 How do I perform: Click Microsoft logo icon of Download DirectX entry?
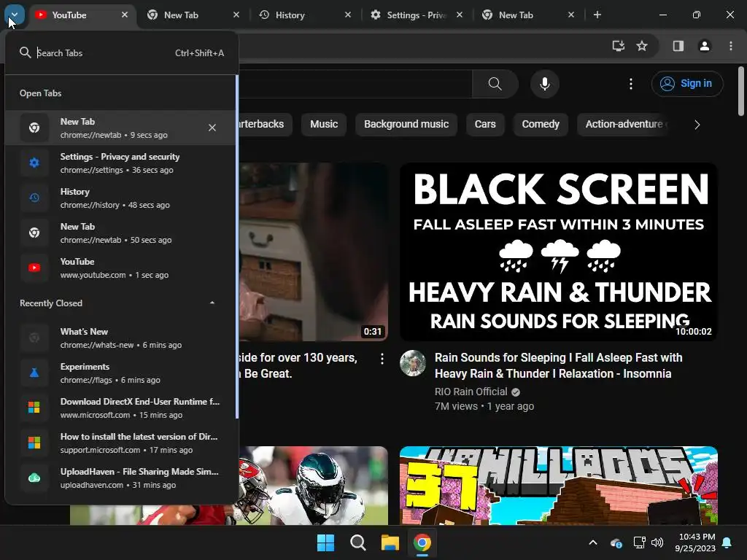(34, 408)
